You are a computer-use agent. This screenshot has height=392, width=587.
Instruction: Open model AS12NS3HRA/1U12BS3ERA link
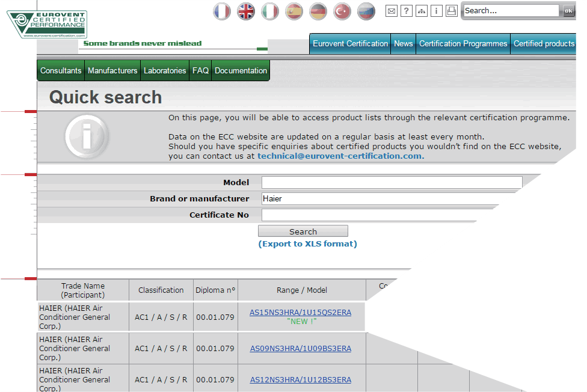301,379
